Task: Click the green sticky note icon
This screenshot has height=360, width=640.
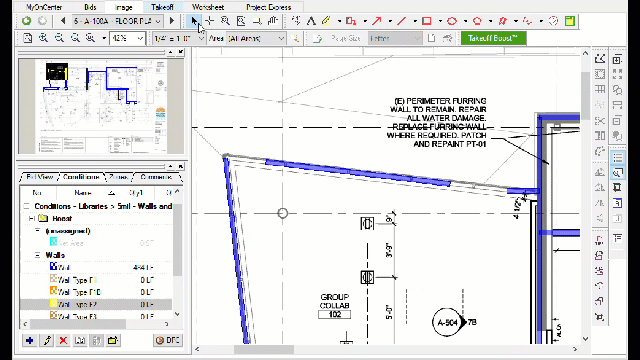Action: tap(570, 21)
